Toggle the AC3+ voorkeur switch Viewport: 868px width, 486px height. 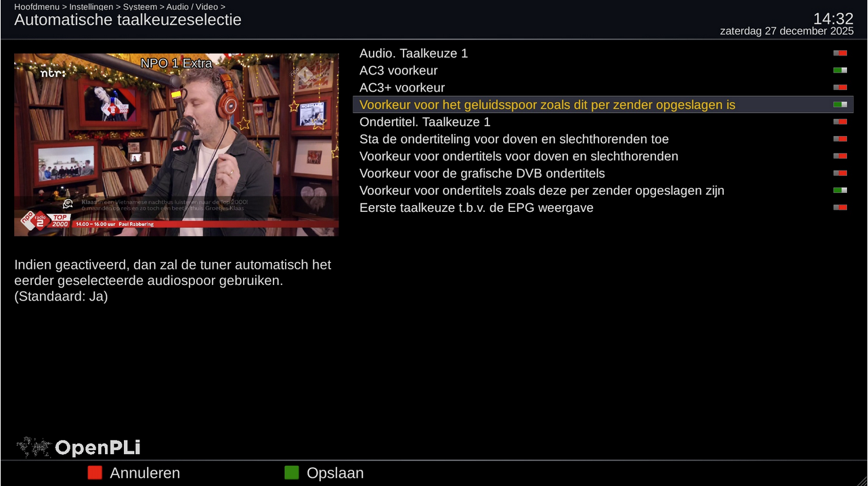[x=840, y=87]
